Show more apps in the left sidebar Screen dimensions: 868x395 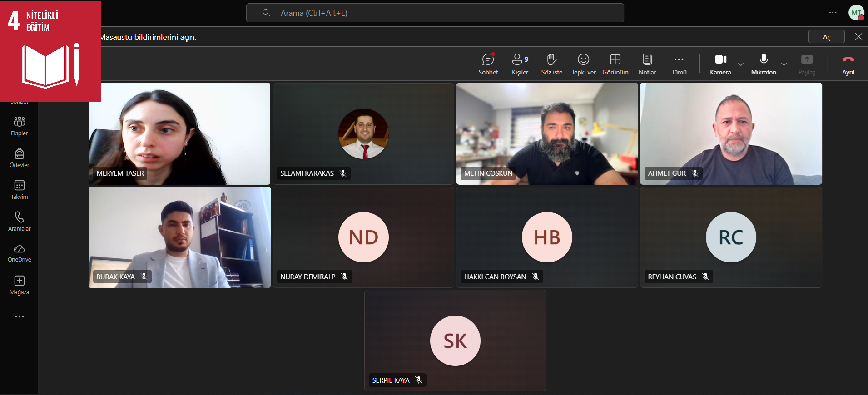(19, 316)
